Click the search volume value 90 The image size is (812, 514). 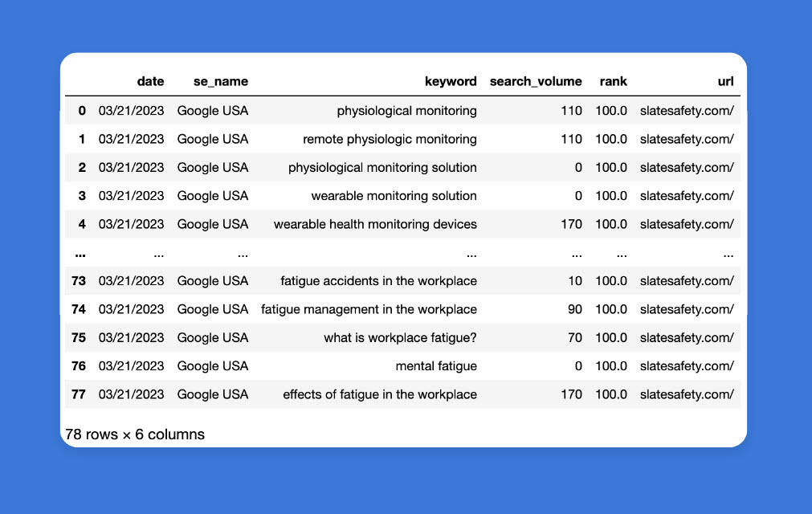(x=574, y=309)
